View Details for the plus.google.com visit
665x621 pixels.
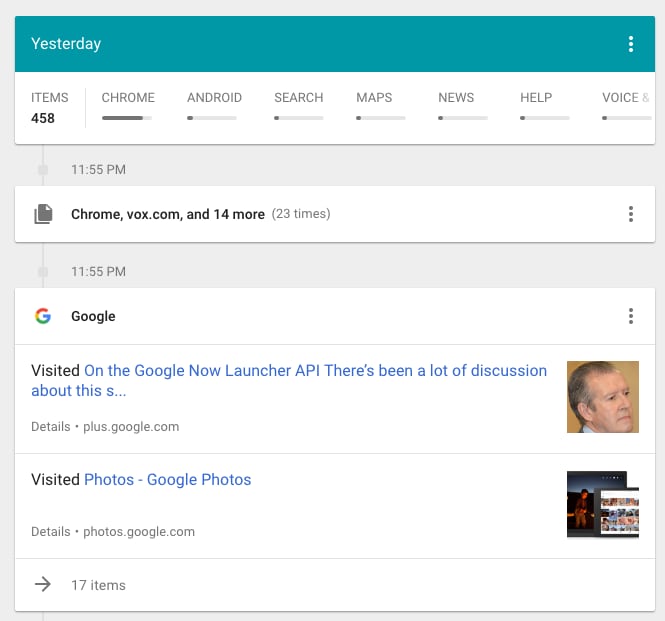point(50,427)
